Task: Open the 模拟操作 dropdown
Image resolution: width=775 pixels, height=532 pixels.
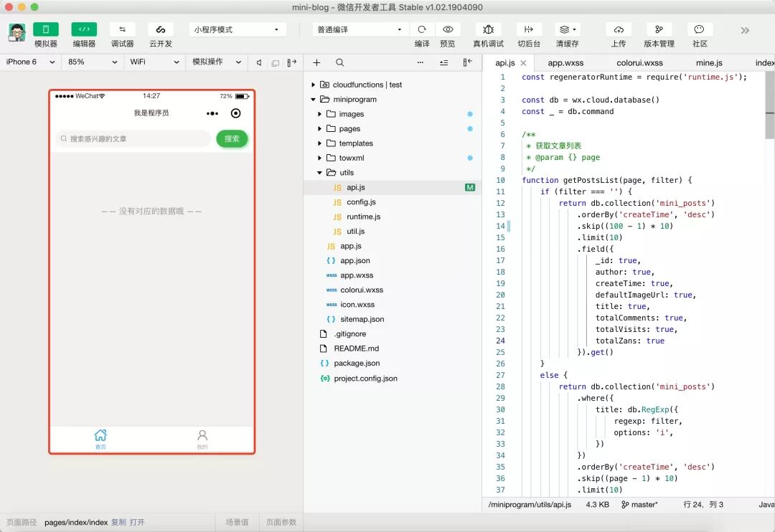Action: click(x=217, y=62)
